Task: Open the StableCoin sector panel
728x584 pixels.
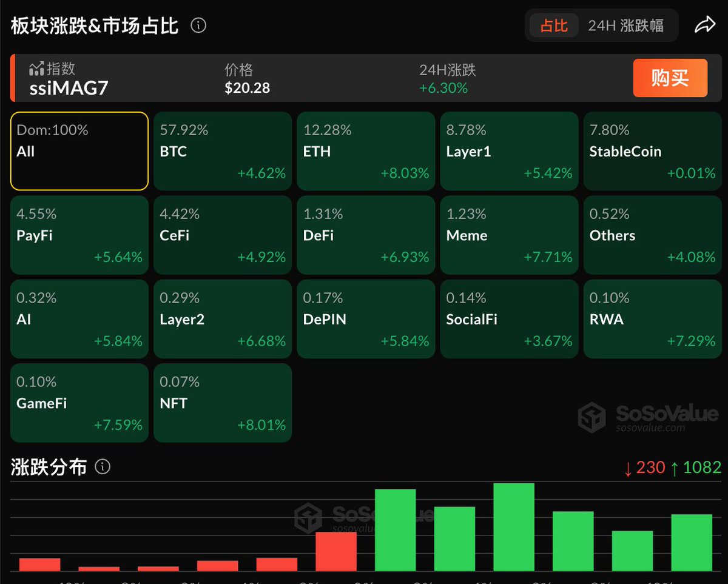Action: click(652, 150)
